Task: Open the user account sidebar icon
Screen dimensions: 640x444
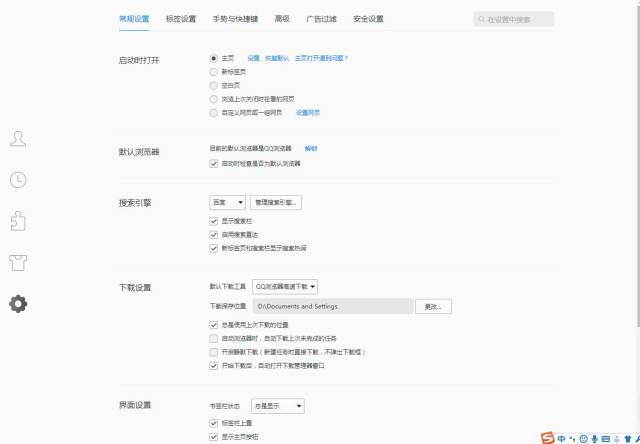Action: [18, 139]
